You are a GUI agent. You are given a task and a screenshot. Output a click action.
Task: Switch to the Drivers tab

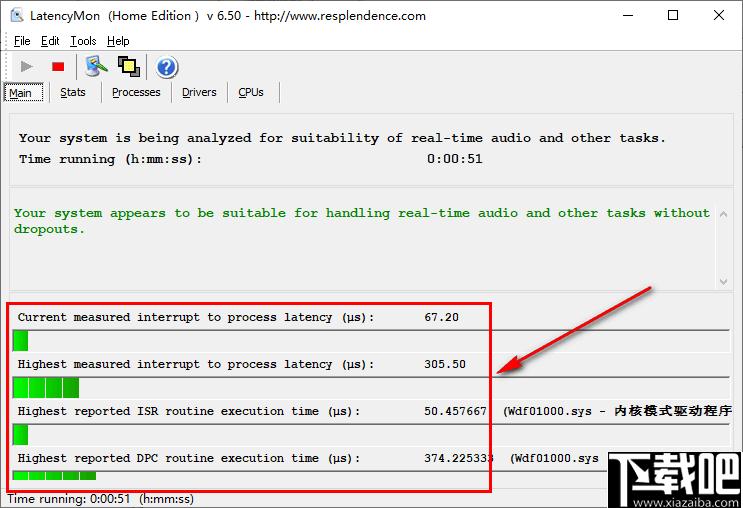pos(199,92)
